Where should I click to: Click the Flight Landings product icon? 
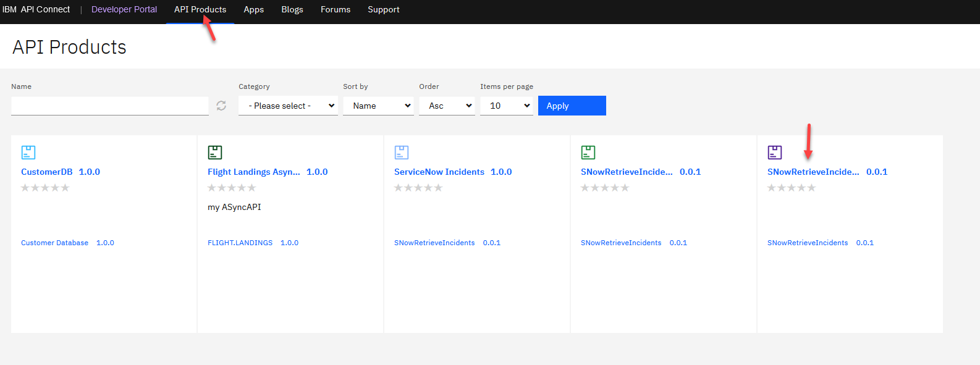point(215,153)
